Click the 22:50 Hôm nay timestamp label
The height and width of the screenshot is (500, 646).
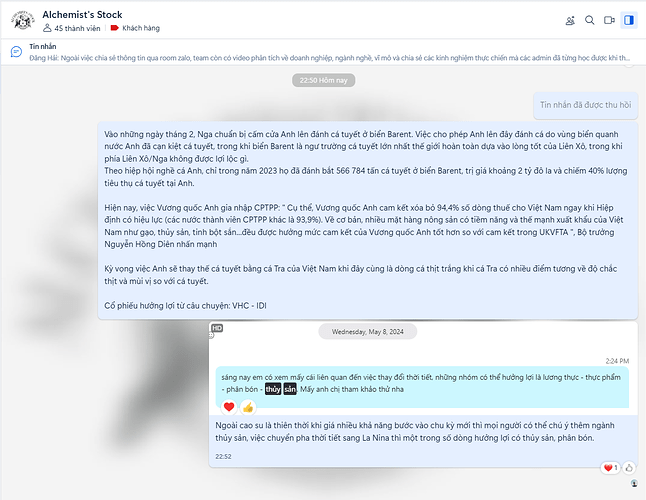pos(323,80)
